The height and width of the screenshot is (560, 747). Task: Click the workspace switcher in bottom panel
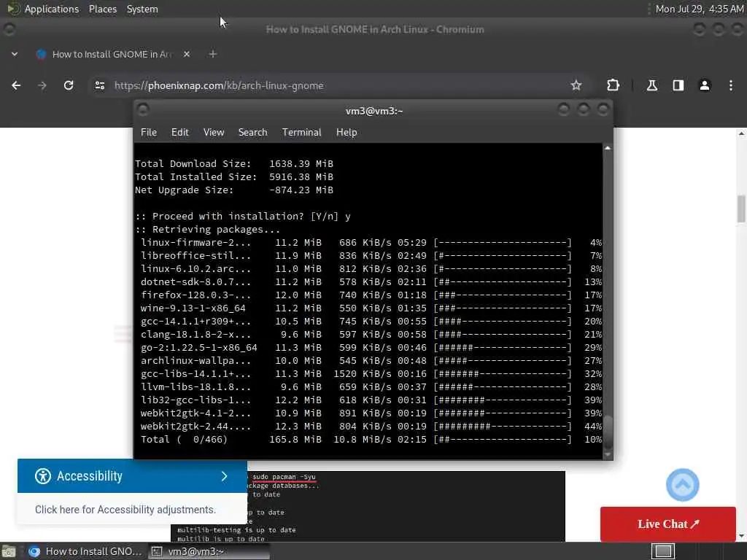663,551
